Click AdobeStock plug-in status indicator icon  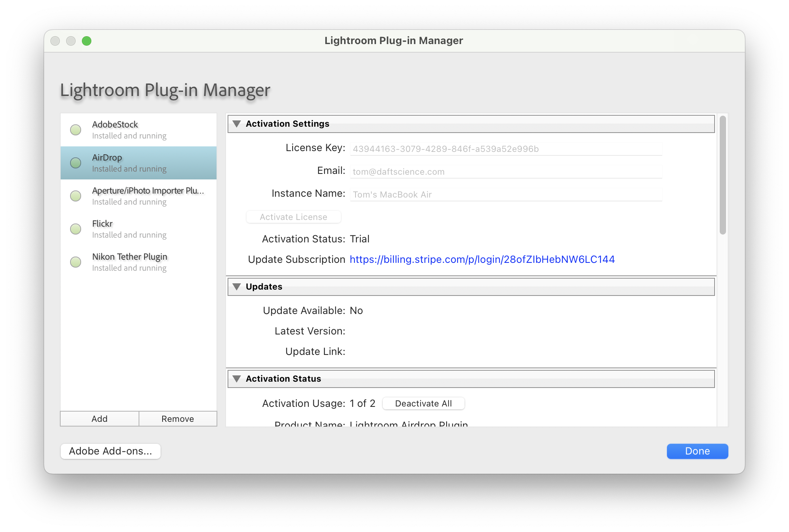pyautogui.click(x=76, y=130)
